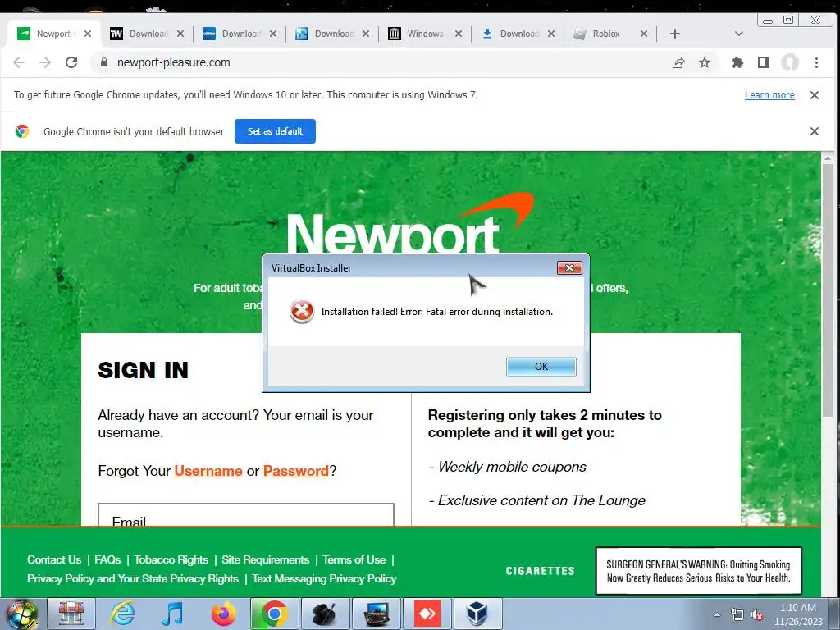Dismiss the default browser infobar
The height and width of the screenshot is (630, 840).
[815, 131]
